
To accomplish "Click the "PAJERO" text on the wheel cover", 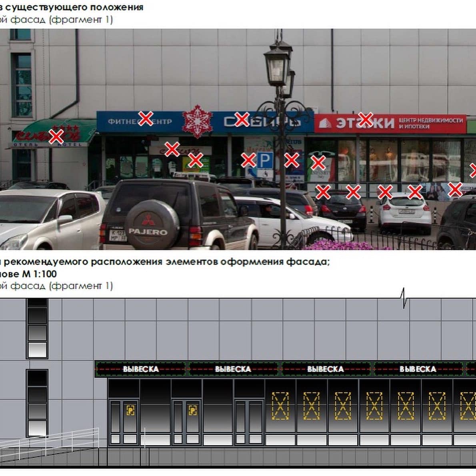I will click(148, 232).
